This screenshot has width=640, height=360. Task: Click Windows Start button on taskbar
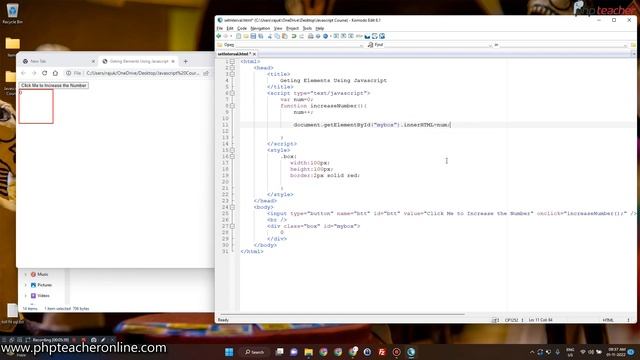229,352
